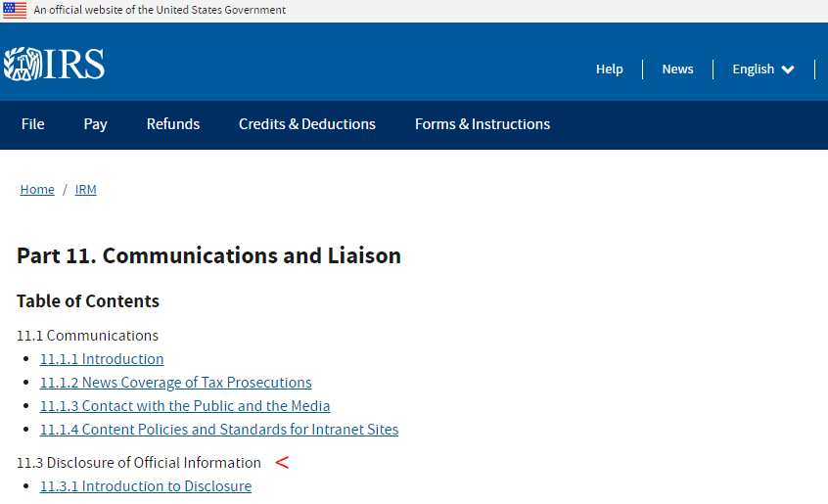Image resolution: width=828 pixels, height=504 pixels.
Task: Click the '11.1 Communications' section text
Action: click(87, 336)
